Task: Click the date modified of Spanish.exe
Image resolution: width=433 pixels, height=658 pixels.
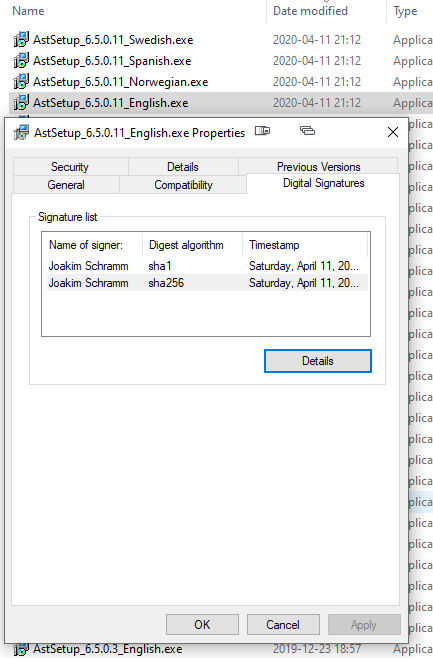Action: (317, 61)
